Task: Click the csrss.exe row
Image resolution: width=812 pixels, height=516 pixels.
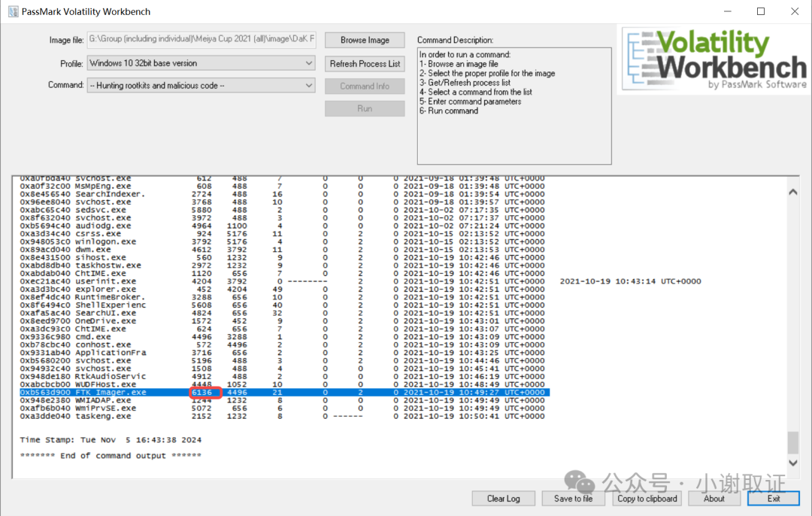Action: (x=282, y=234)
